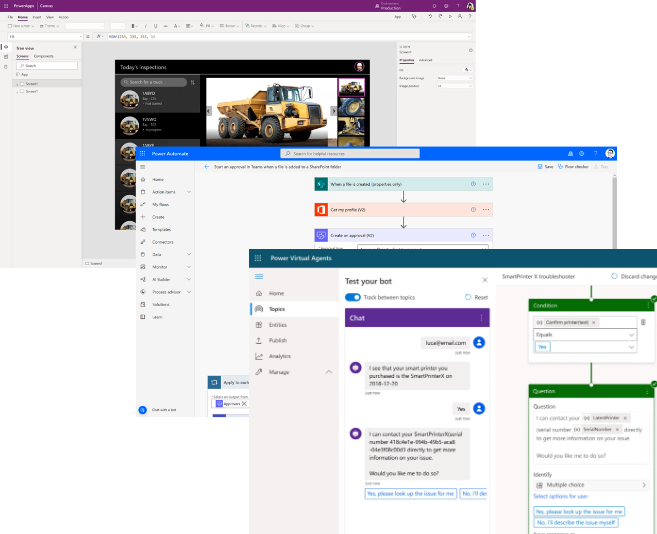Open the Fill color dropdown in ribbon
Screen dimensions: 657x534
coord(207,26)
